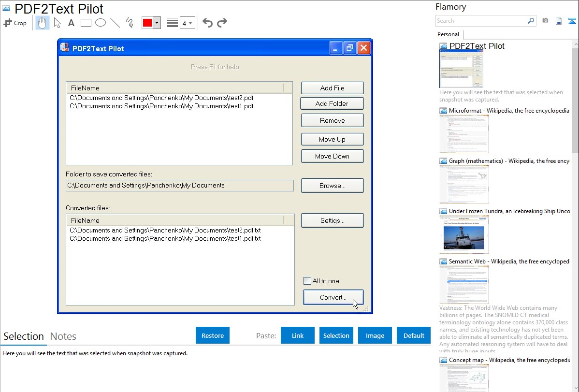Click the camera capture icon
Viewport: 579px width, 392px height.
click(545, 20)
